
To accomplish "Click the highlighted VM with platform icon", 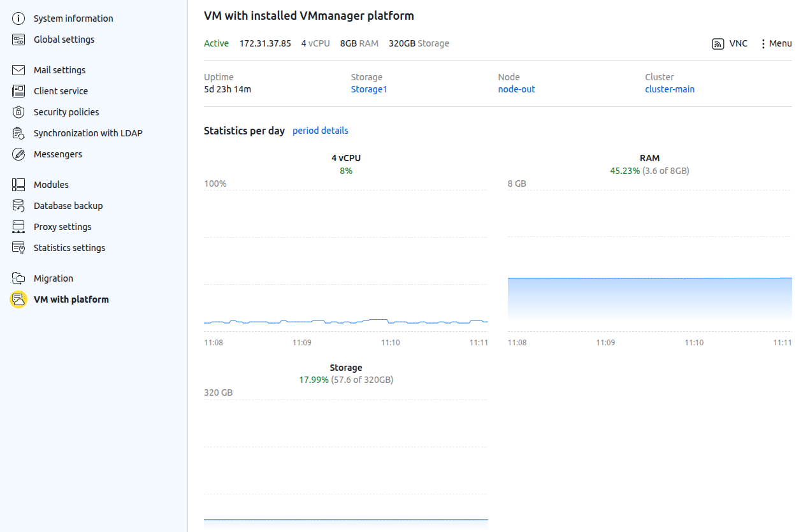I will (x=18, y=299).
